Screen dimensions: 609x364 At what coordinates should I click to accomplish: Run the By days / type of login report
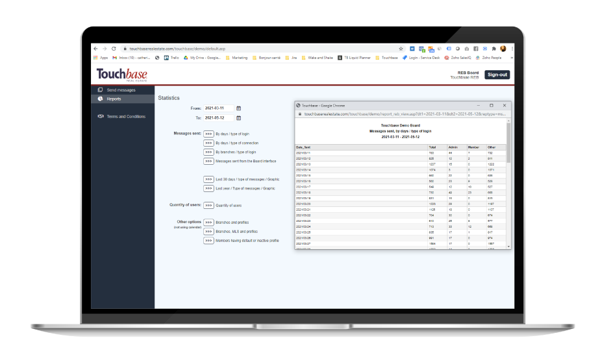(208, 134)
